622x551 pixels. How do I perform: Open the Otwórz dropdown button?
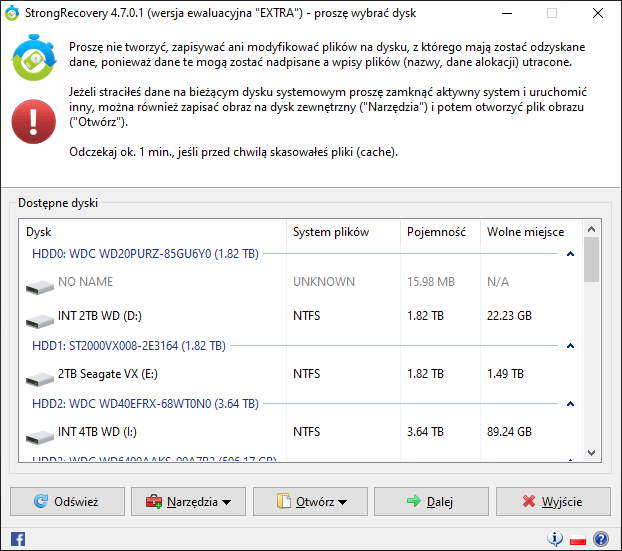click(310, 502)
